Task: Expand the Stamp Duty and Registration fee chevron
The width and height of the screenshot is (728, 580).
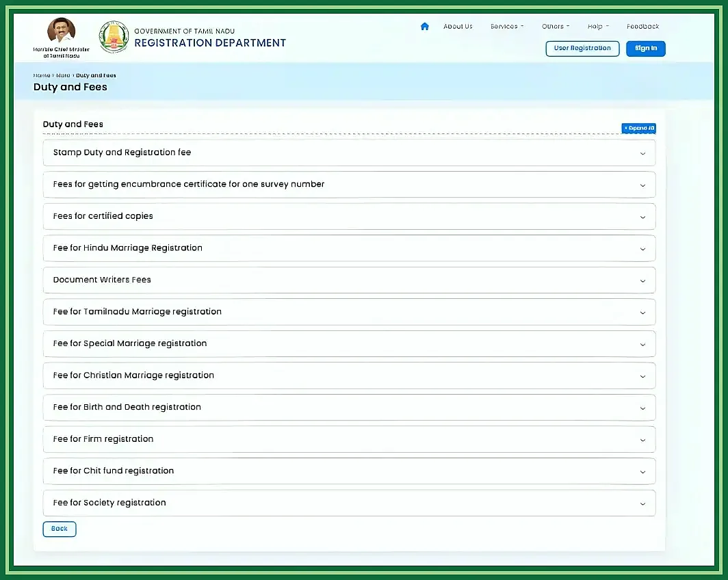Action: click(x=642, y=153)
